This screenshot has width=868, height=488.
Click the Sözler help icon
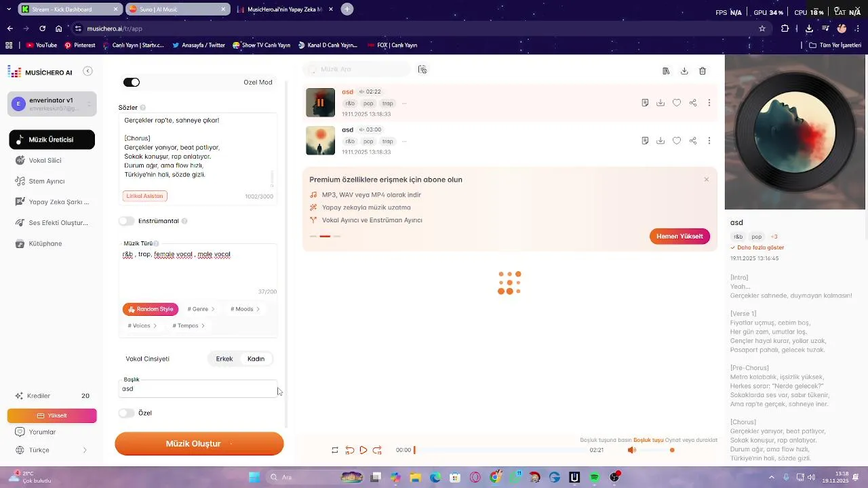(x=142, y=108)
